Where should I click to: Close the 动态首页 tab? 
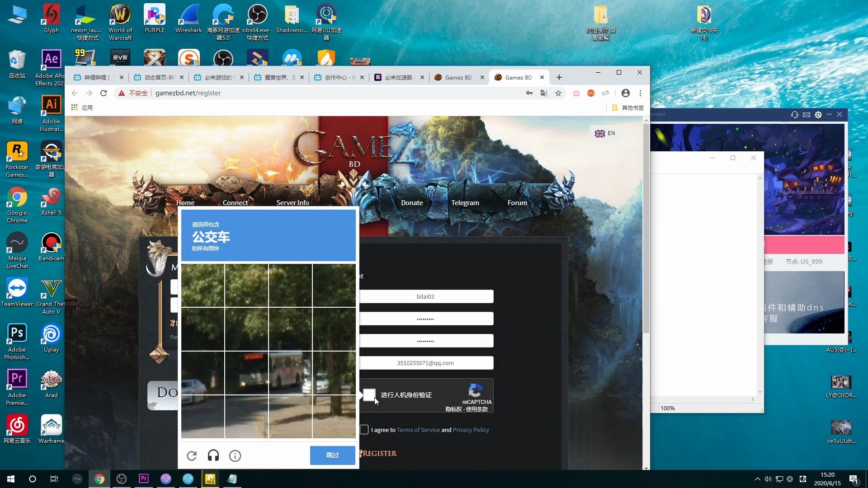(x=182, y=77)
